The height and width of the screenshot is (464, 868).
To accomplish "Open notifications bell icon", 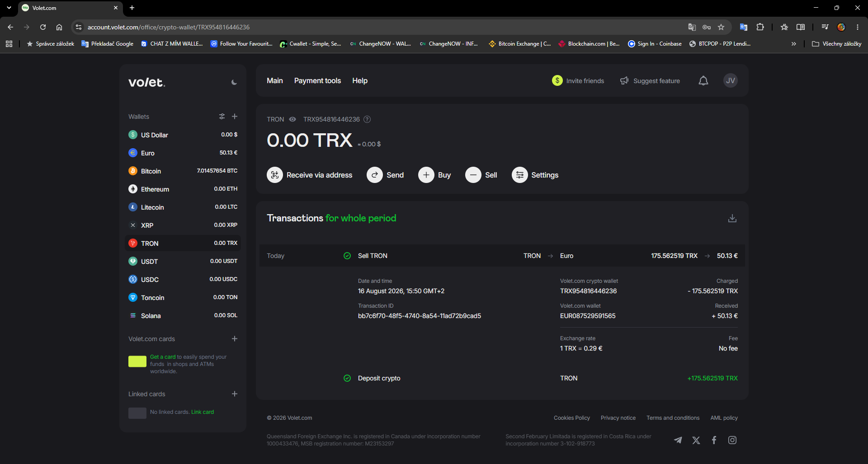I will pos(703,80).
